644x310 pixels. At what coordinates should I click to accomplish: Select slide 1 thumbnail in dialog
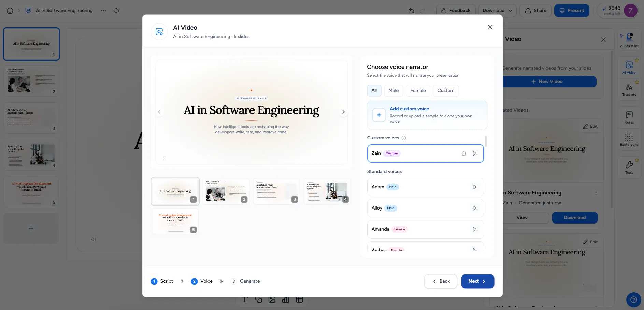175,191
